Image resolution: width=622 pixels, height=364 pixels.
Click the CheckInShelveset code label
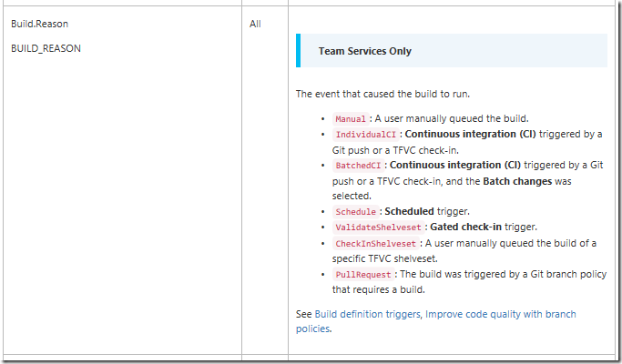click(x=376, y=244)
